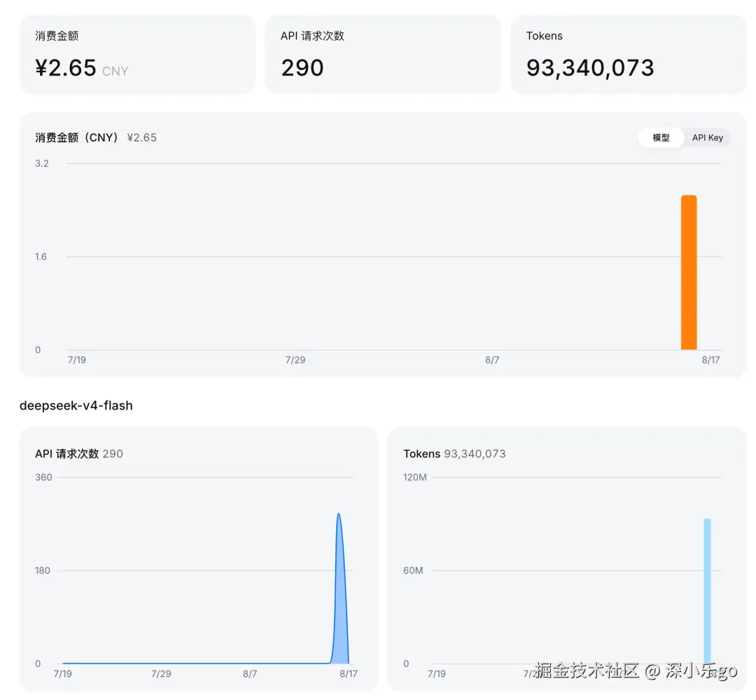
Task: Click the 8/7 date label in spending chart
Action: [492, 360]
